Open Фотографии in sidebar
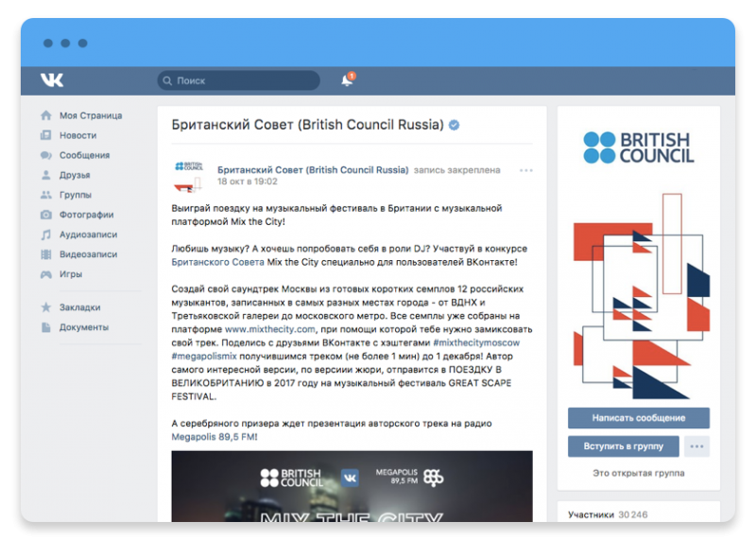The width and height of the screenshot is (756, 540). 86,215
